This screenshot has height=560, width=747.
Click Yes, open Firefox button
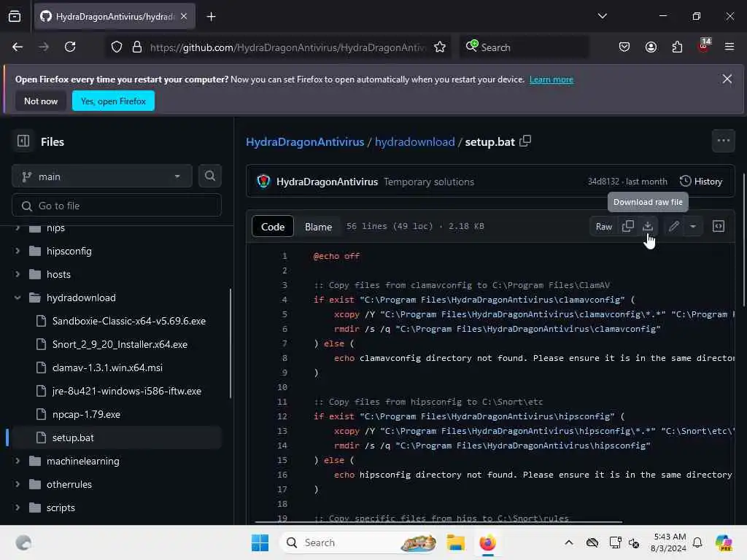(x=113, y=101)
